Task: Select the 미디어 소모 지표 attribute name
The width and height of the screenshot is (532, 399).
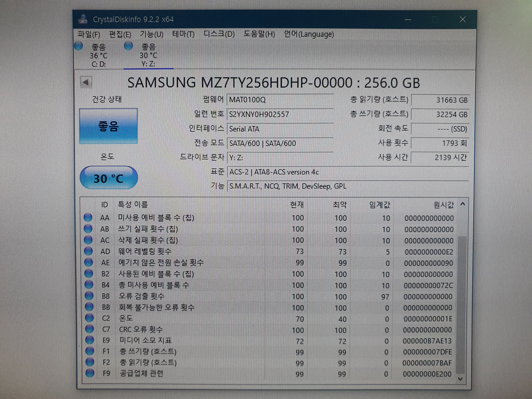Action: (x=146, y=340)
